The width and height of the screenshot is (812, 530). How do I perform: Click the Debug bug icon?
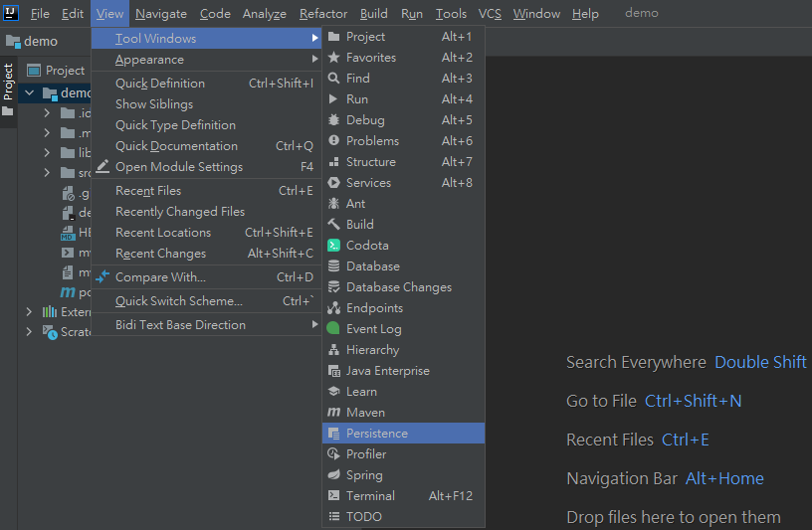334,120
